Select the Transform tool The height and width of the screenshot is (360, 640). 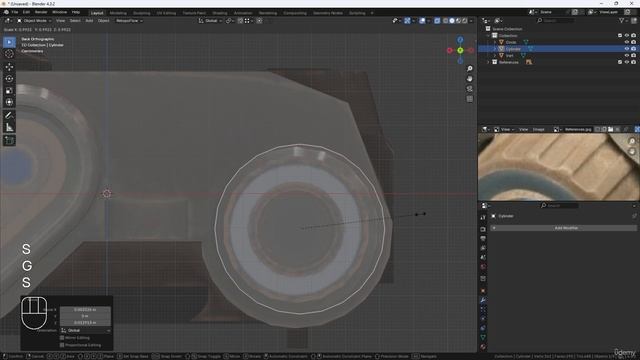tap(9, 102)
